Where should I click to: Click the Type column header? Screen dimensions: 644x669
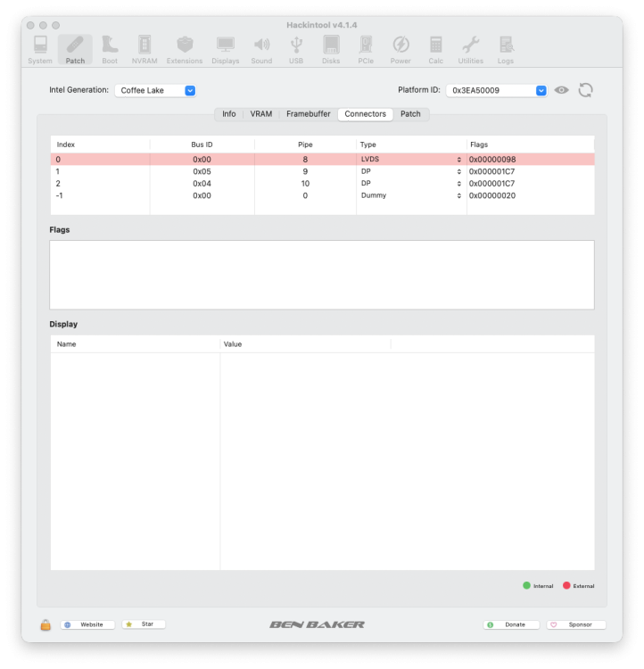coord(411,145)
